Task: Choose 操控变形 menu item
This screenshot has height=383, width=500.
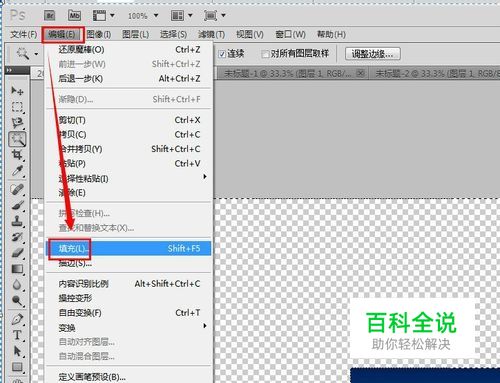Action: click(129, 298)
